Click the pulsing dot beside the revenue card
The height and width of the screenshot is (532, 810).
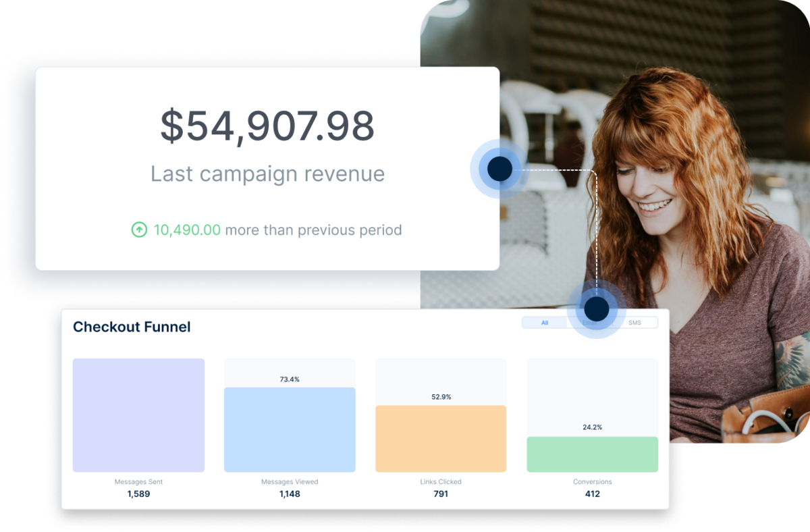pos(499,169)
